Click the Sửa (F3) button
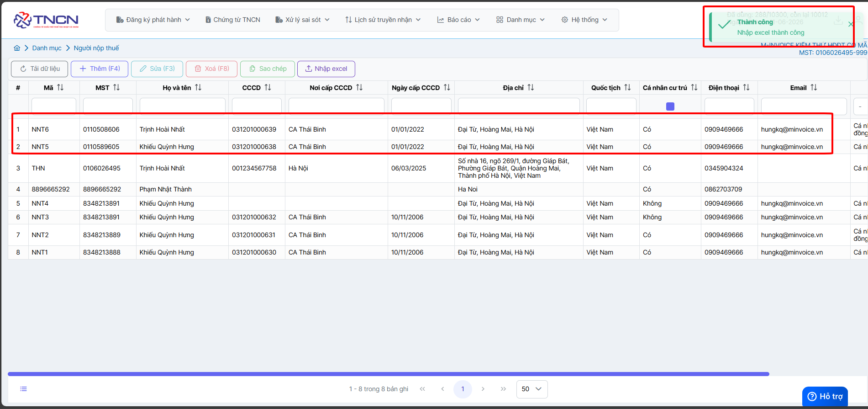The image size is (868, 409). [157, 69]
